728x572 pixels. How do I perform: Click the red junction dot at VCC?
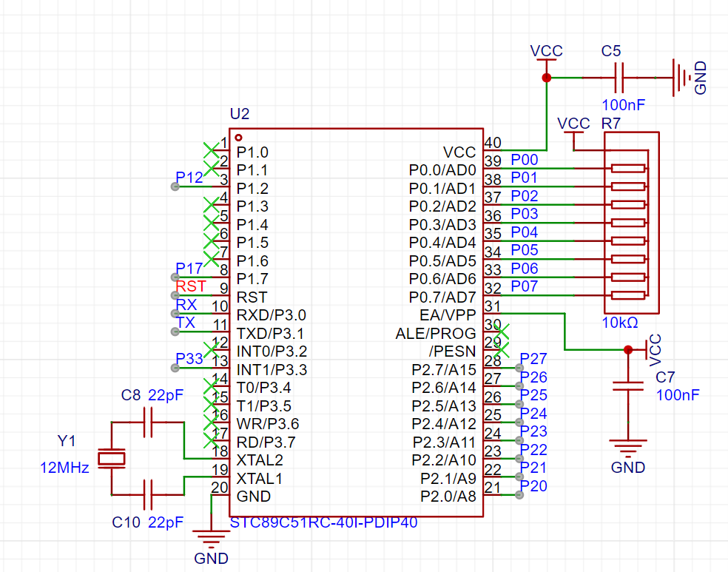(547, 78)
